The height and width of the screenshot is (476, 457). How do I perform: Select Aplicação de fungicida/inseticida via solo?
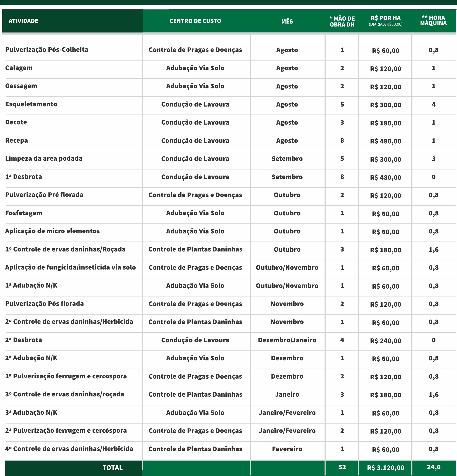point(70,267)
